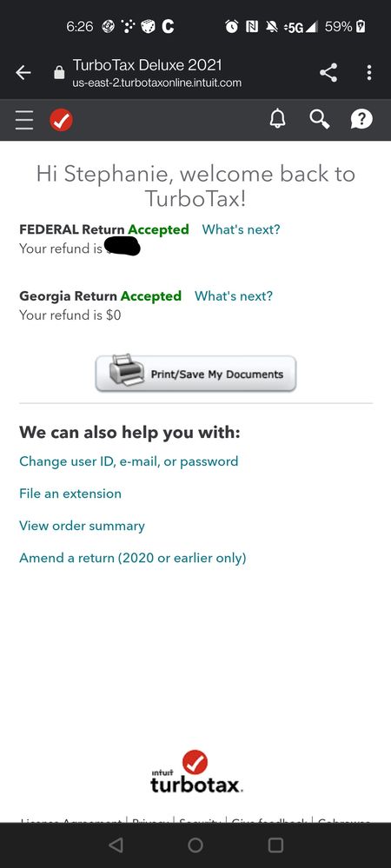Click the red TurboTax checkmark logo in header
The width and height of the screenshot is (391, 868).
(61, 120)
